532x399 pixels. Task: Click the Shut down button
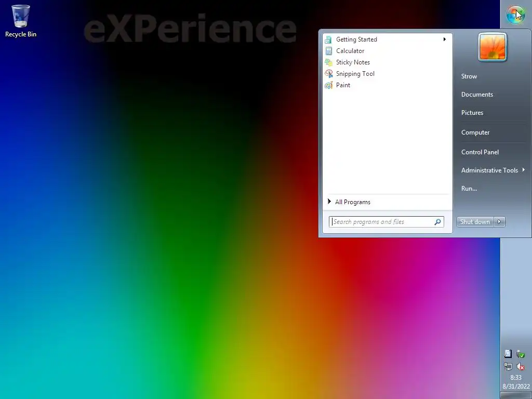tap(475, 222)
